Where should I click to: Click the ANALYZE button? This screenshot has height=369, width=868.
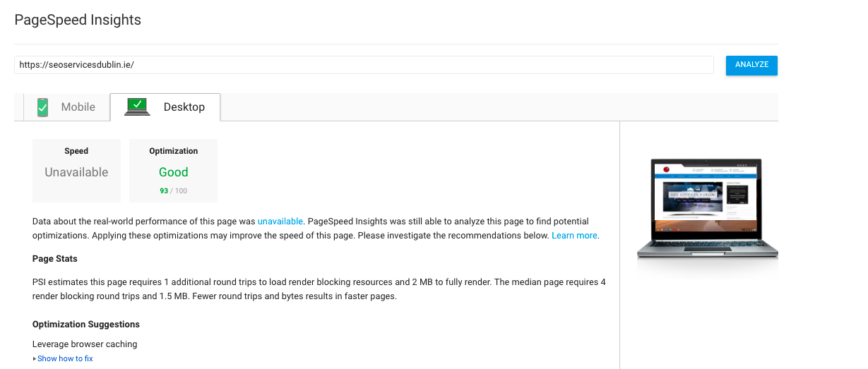coord(751,65)
